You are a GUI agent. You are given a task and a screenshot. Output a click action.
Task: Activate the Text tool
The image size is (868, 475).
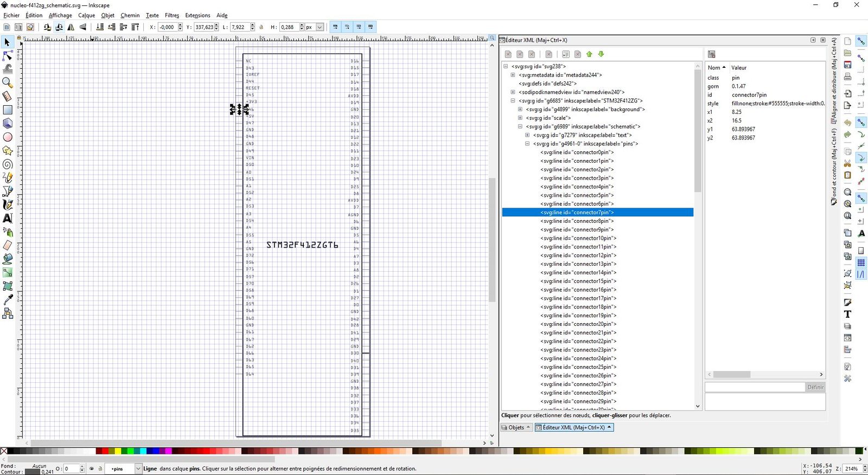tap(8, 218)
